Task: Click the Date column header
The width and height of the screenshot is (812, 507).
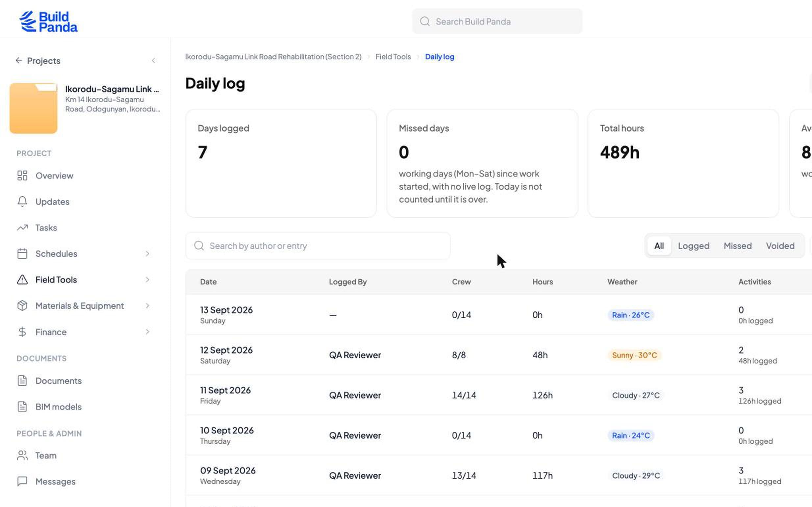Action: click(x=208, y=282)
